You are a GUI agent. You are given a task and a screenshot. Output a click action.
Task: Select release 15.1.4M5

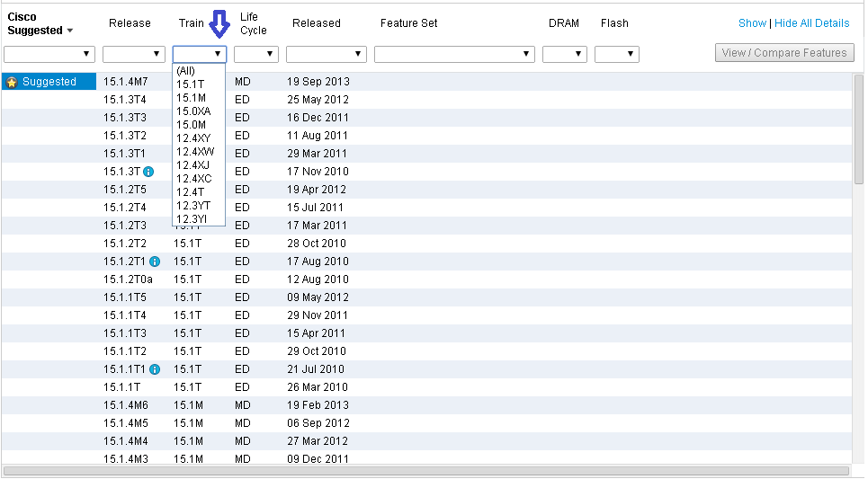(126, 423)
